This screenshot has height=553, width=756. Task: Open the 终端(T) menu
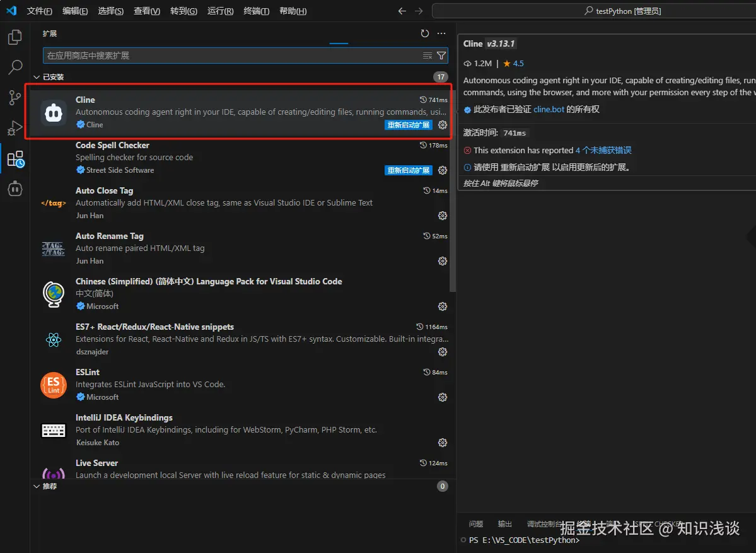[257, 11]
